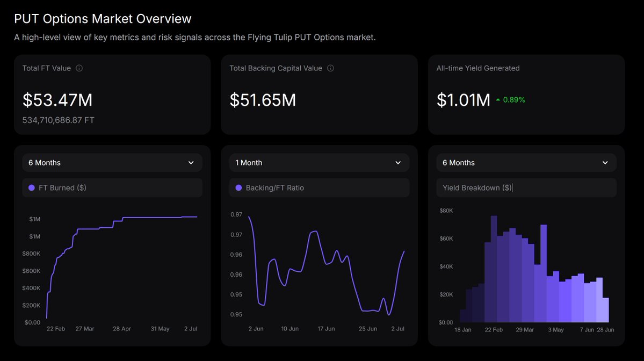Click the chevron arrow in the 1 Month selector
644x361 pixels.
pos(398,163)
